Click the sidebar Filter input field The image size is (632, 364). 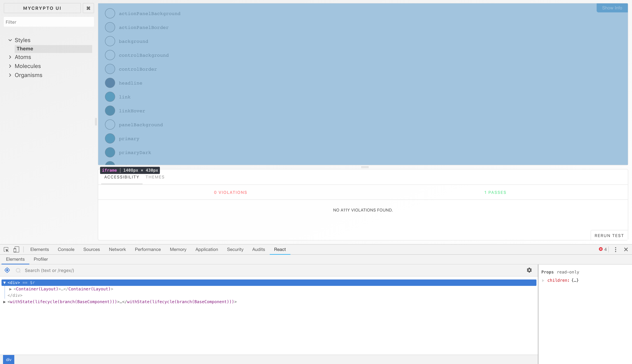(x=49, y=22)
